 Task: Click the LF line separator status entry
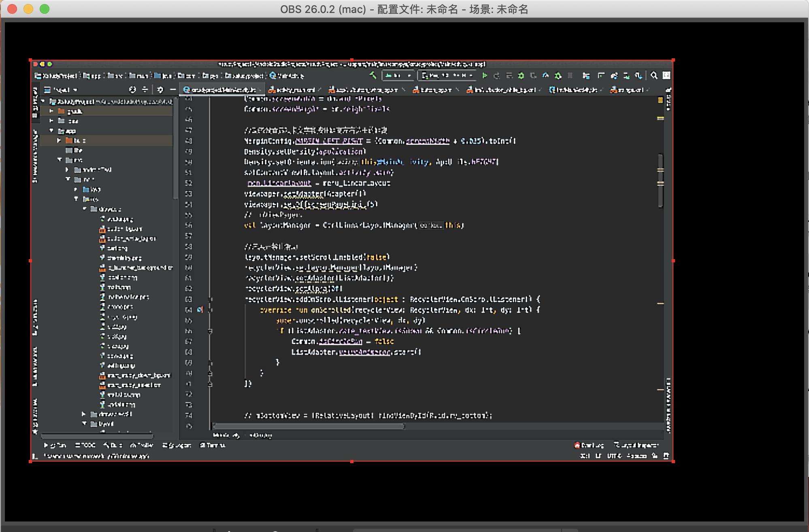pos(598,456)
